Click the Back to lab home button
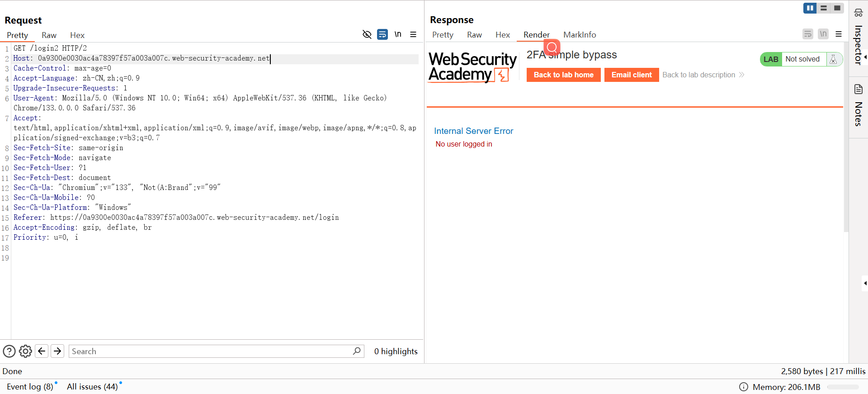 [x=563, y=75]
